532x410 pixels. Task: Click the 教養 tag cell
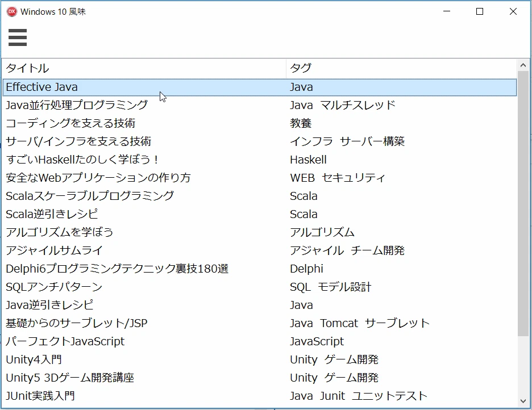301,123
